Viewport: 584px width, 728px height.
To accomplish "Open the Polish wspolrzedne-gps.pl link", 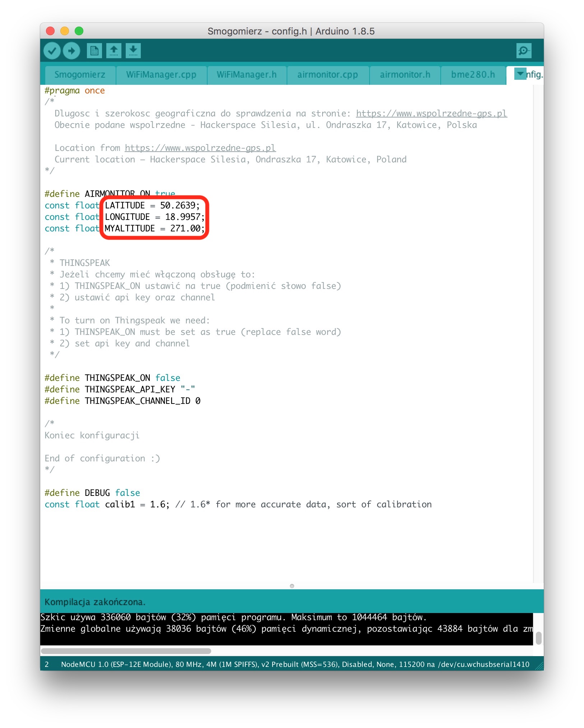I will (431, 114).
